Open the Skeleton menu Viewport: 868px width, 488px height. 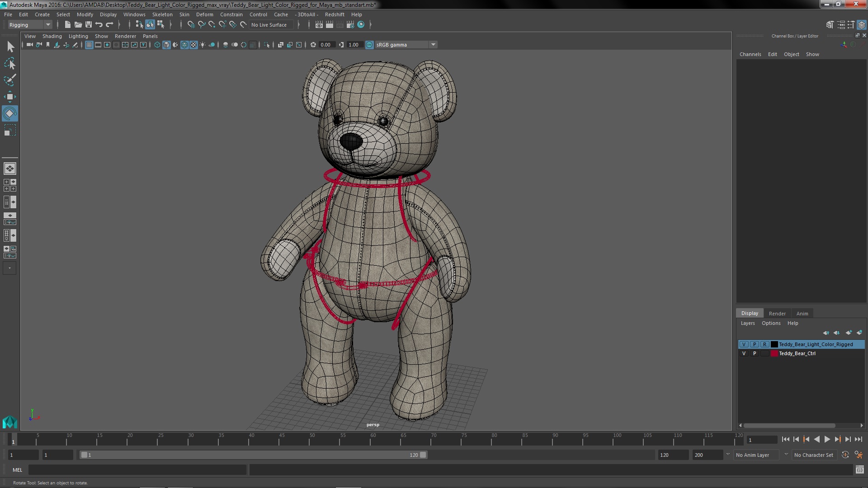162,14
